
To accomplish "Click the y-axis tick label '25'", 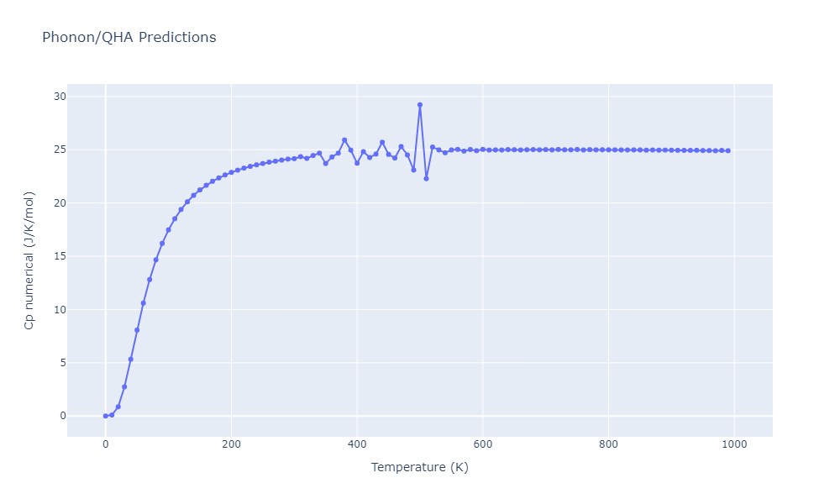I will [58, 150].
